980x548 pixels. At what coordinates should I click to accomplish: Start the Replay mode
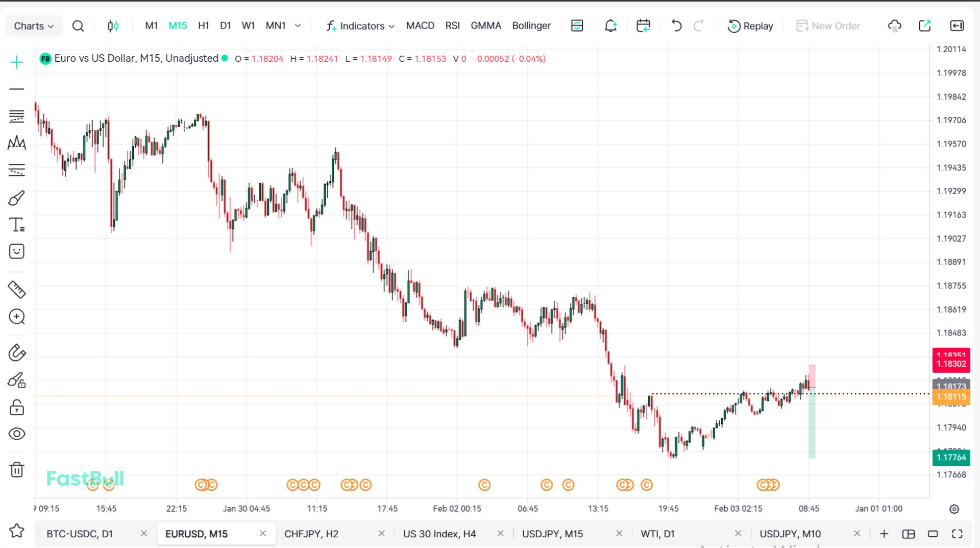pos(750,26)
